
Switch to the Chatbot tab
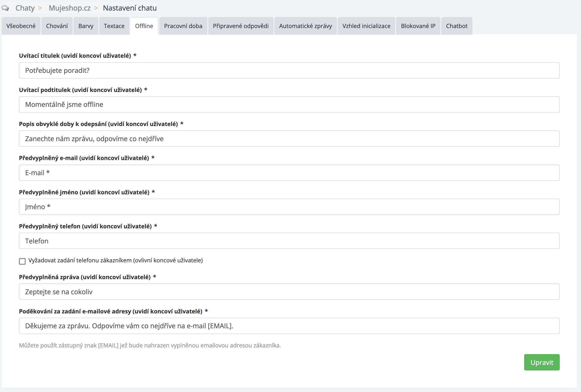[457, 26]
